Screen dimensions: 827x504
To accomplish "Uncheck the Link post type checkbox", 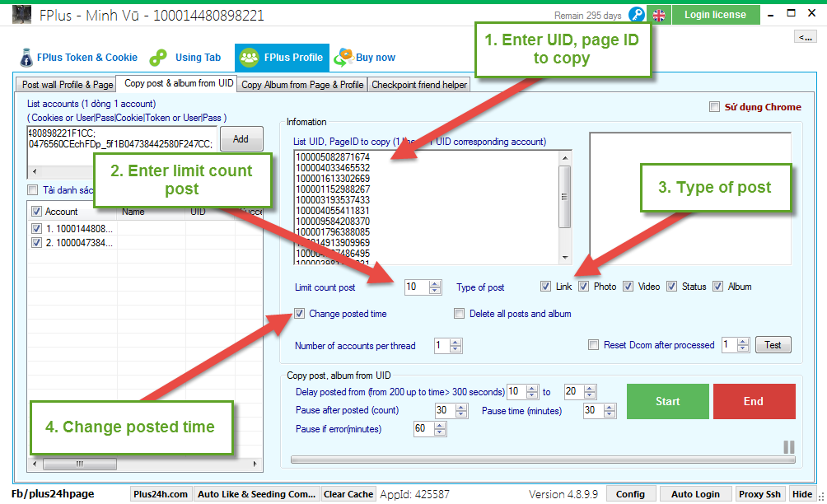I will click(546, 287).
